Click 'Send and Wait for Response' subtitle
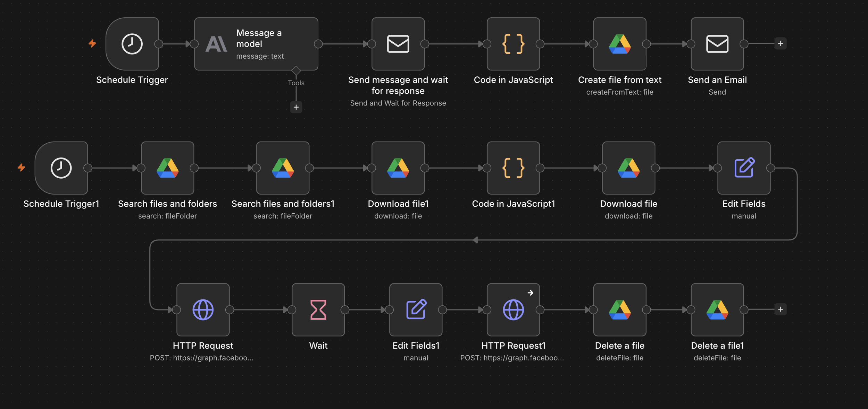 click(x=398, y=103)
